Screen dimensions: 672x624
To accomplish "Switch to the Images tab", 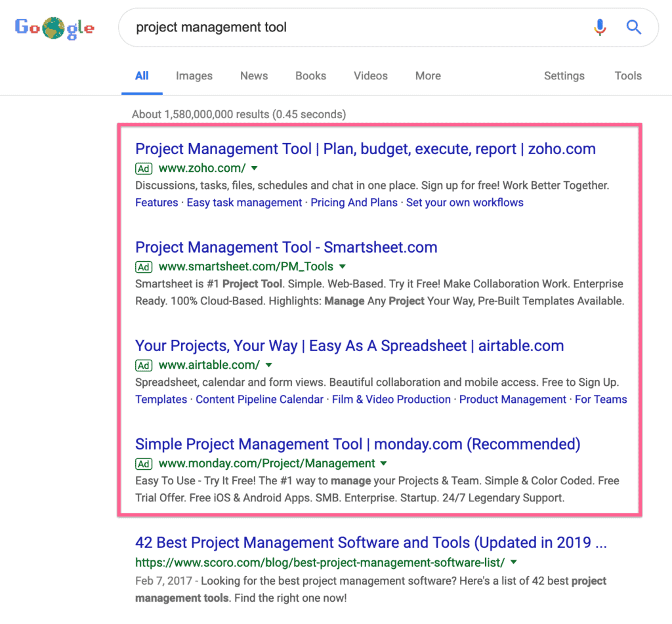I will tap(194, 76).
